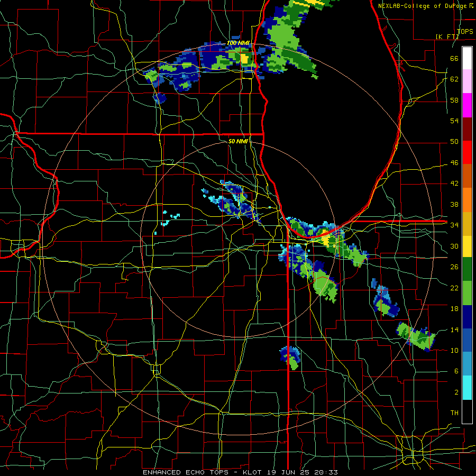The width and height of the screenshot is (476, 476).
Task: Click the 54 value in the legend
Action: click(454, 121)
